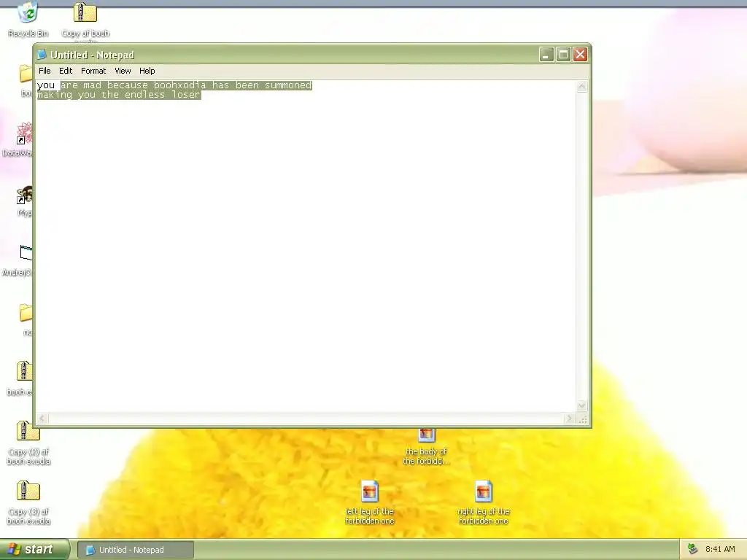
Task: Open the Format menu in Notepad
Action: click(x=93, y=71)
